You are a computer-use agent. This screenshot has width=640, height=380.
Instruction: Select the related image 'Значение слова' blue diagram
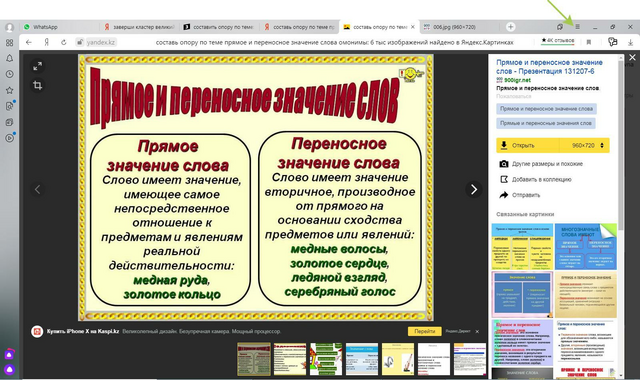(x=522, y=294)
